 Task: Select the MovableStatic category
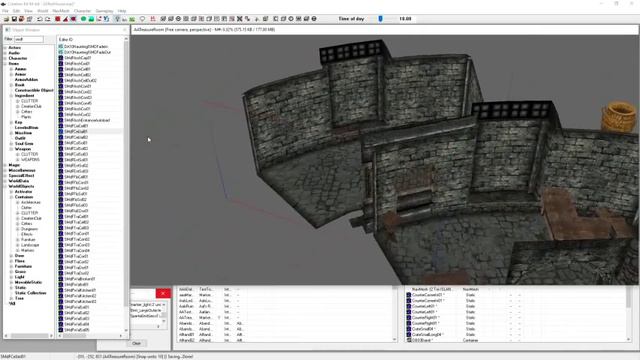[x=28, y=282]
